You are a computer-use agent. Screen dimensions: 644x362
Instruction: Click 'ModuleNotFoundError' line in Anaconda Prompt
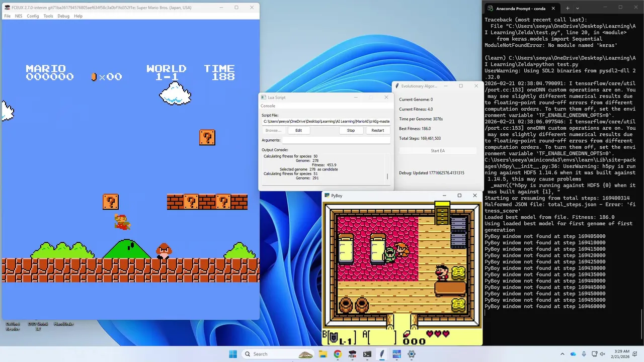[551, 45]
